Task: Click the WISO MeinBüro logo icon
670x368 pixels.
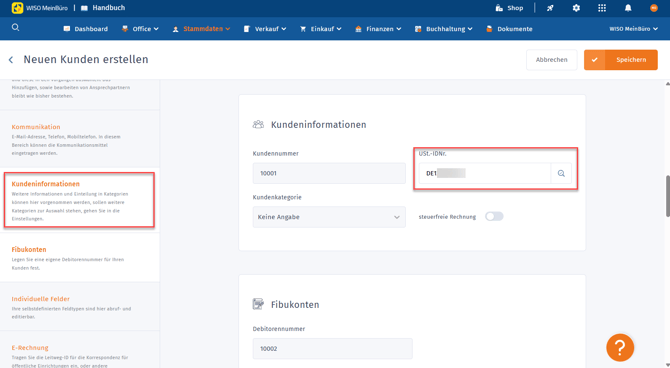Action: tap(18, 8)
